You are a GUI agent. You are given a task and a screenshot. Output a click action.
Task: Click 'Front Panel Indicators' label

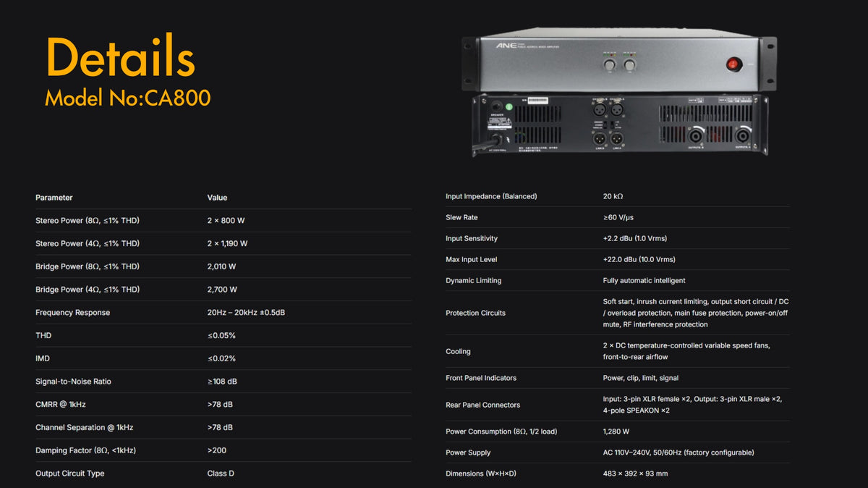pyautogui.click(x=480, y=378)
